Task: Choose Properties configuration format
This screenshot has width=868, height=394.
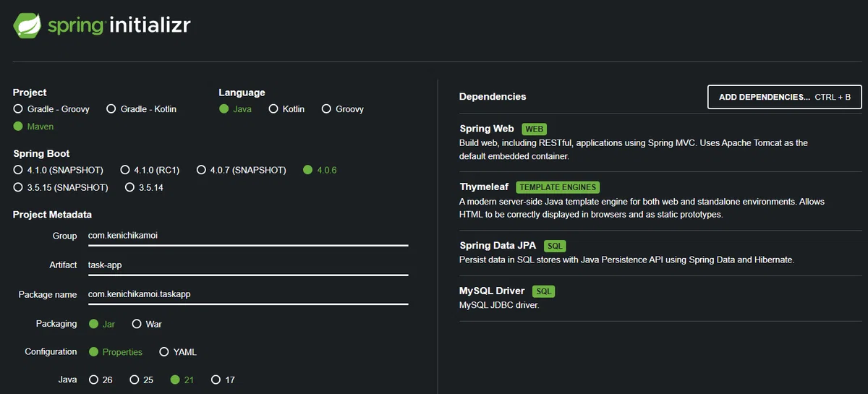Action: click(116, 352)
